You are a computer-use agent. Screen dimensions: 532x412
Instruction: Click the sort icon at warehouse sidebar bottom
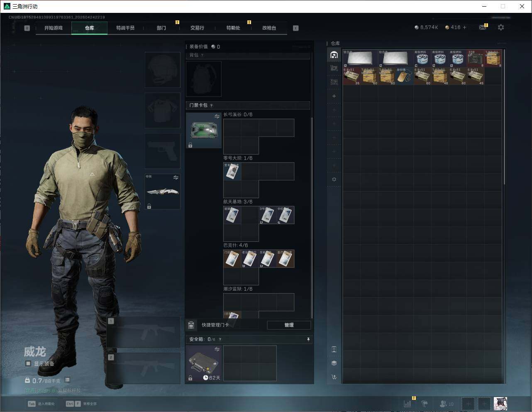pyautogui.click(x=334, y=377)
